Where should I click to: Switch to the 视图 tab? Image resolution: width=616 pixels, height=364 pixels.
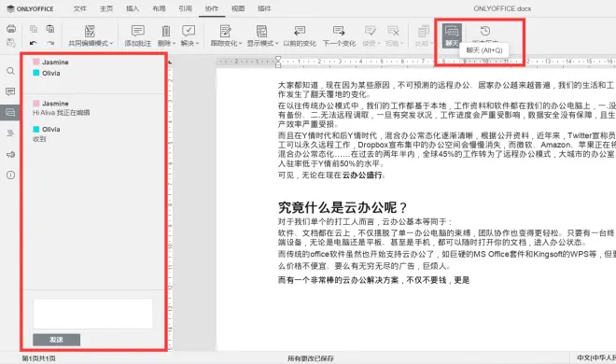[238, 8]
